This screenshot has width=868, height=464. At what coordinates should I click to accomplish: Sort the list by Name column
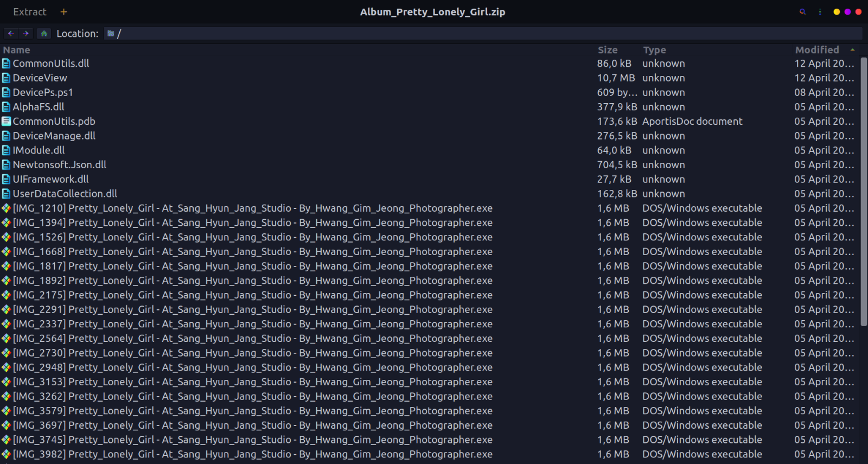click(17, 50)
